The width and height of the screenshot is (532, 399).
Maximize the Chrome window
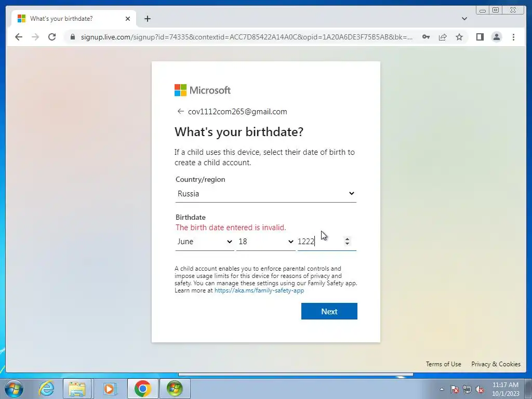pos(496,10)
